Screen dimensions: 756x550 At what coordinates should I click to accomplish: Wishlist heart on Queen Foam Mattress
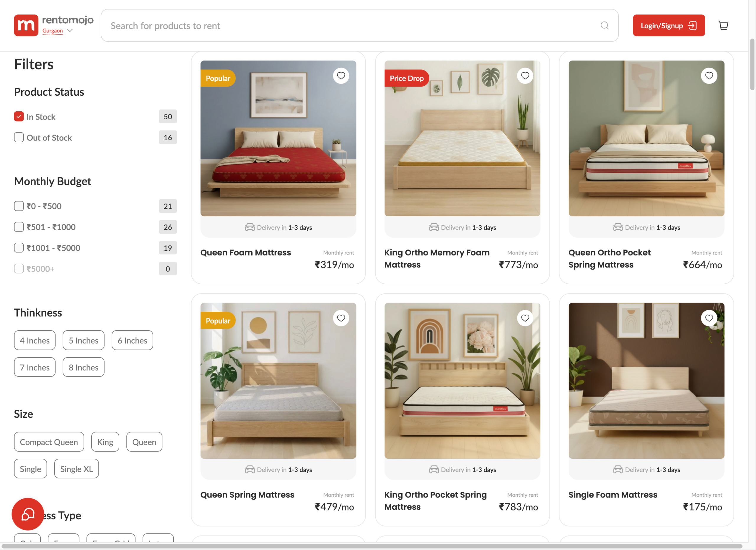point(341,76)
